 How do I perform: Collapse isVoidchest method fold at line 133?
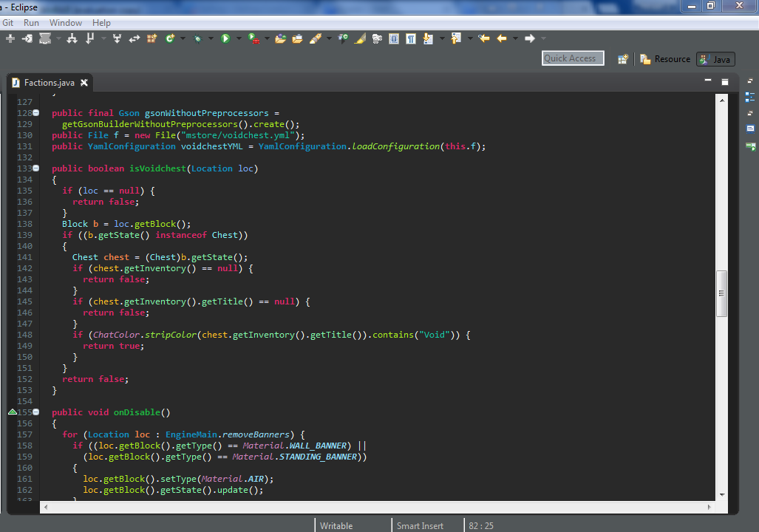coord(35,168)
